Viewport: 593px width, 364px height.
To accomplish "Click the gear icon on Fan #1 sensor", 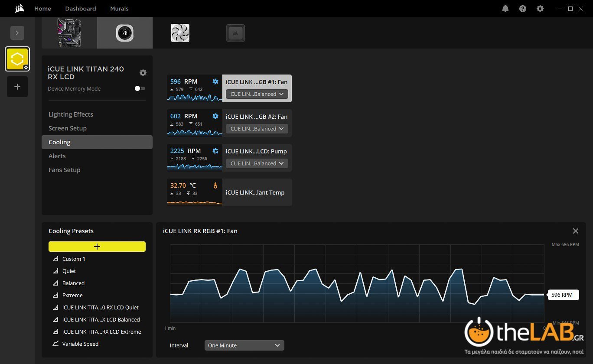I will [215, 81].
